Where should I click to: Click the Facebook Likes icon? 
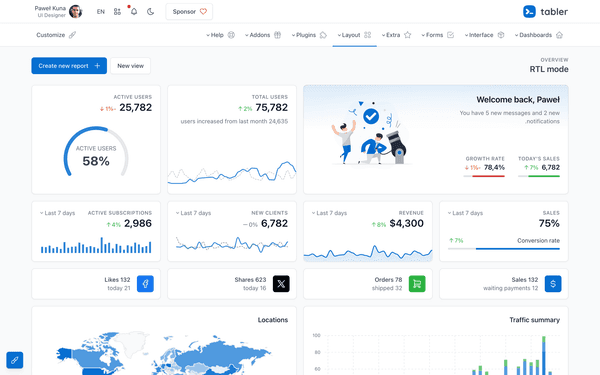coord(145,284)
